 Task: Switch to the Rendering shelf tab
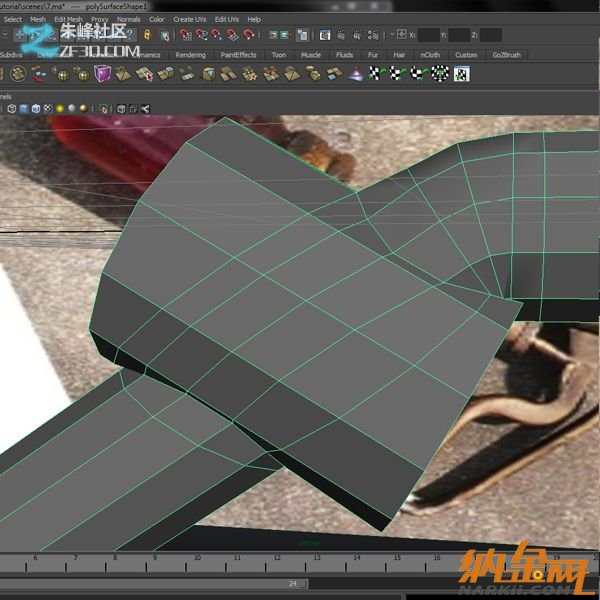[191, 55]
